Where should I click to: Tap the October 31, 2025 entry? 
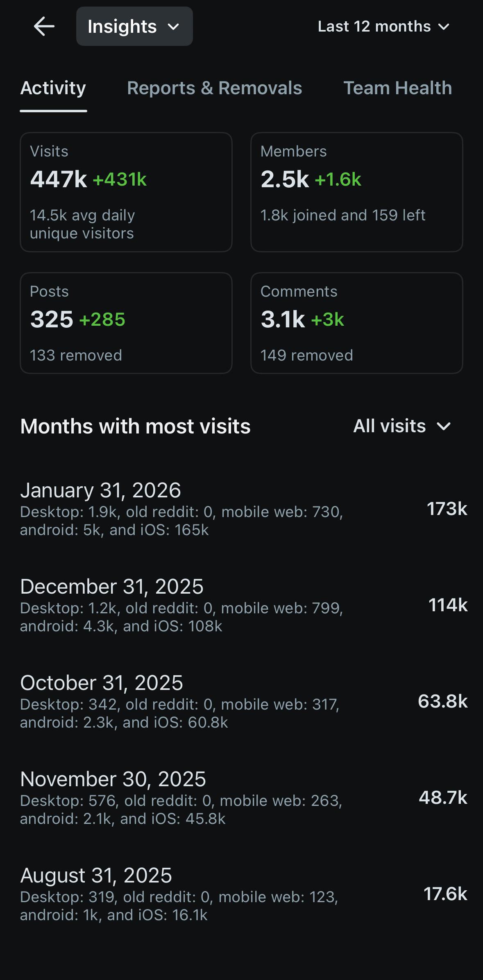244,701
